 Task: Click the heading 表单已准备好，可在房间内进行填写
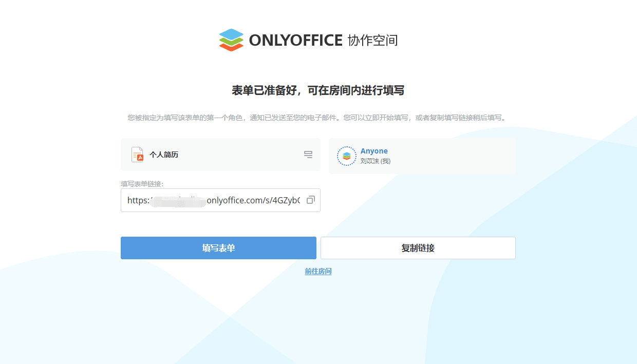(x=318, y=91)
